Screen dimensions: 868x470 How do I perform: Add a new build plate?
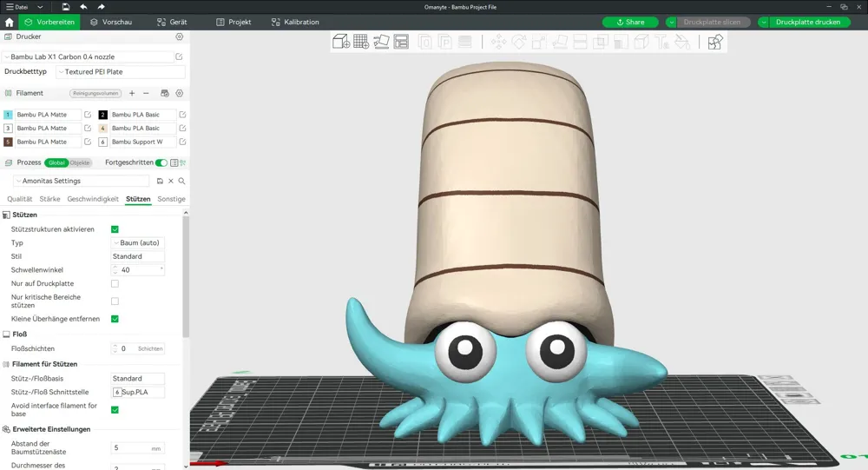[x=361, y=42]
